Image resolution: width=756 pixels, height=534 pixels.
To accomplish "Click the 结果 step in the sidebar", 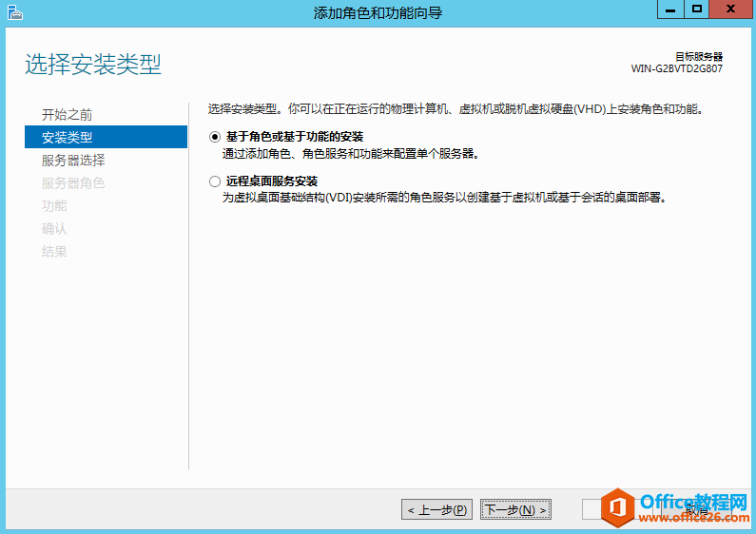I will (x=54, y=252).
